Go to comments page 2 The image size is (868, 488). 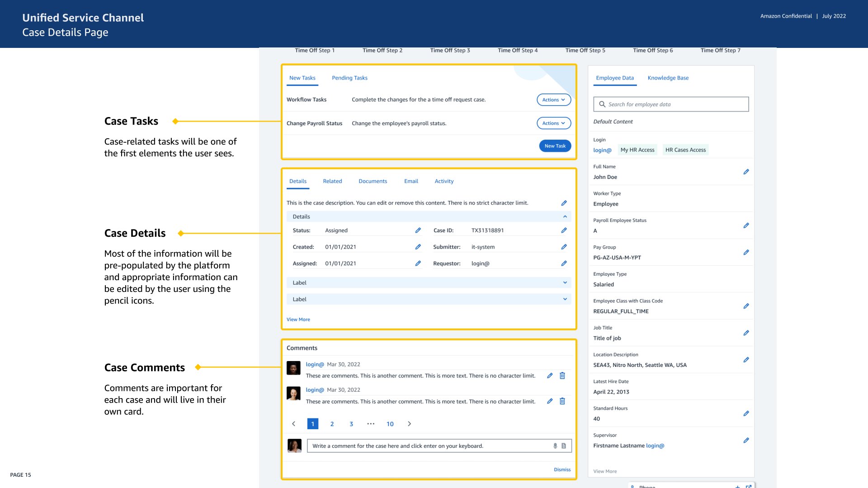[332, 424]
